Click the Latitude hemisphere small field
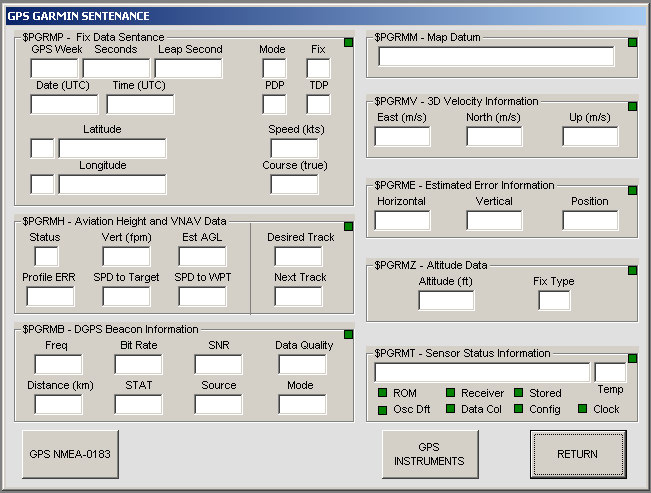Image resolution: width=651 pixels, height=493 pixels. pos(42,148)
